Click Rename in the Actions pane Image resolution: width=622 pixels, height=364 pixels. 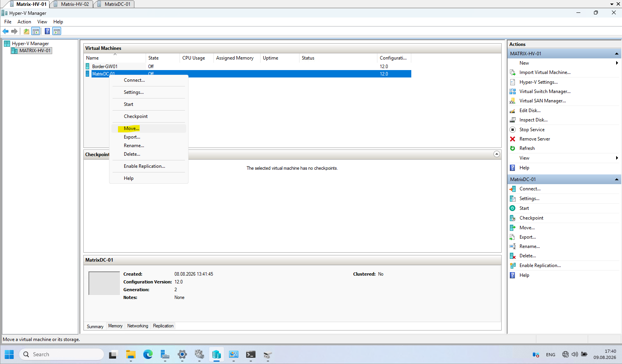[x=529, y=246]
